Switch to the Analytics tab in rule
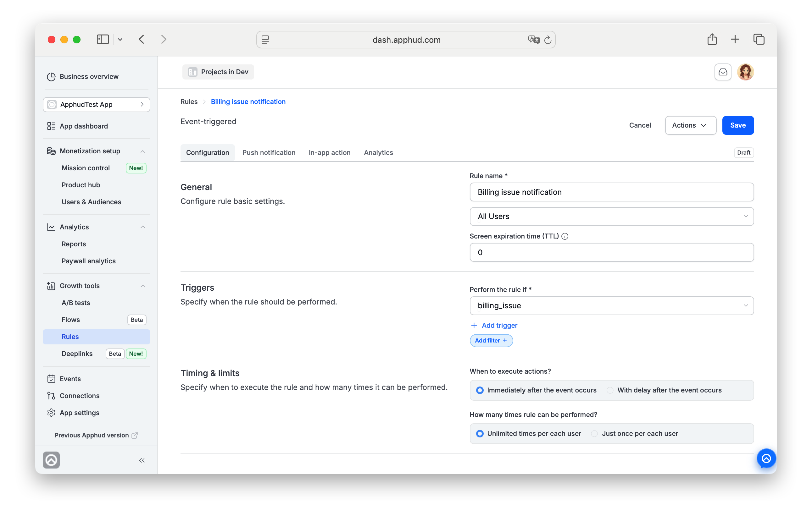 [378, 153]
